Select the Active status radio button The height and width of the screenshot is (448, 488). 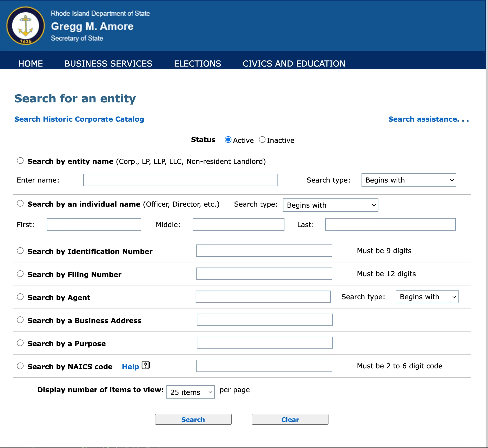[228, 140]
